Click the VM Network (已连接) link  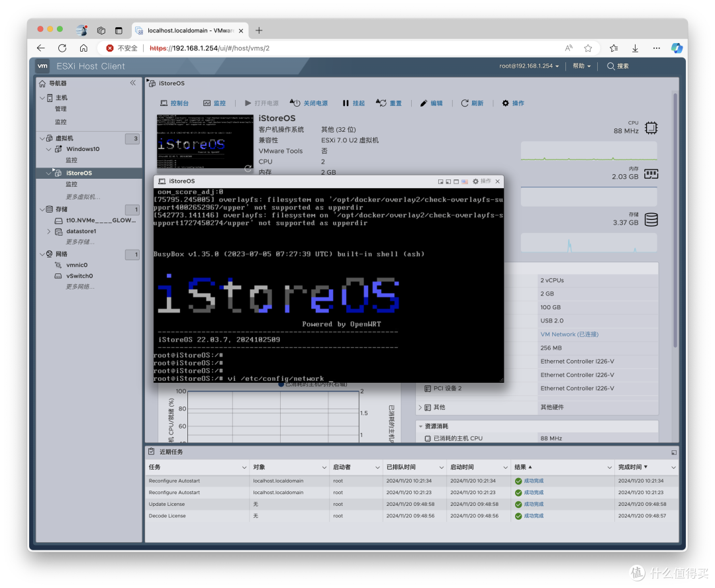pos(569,334)
